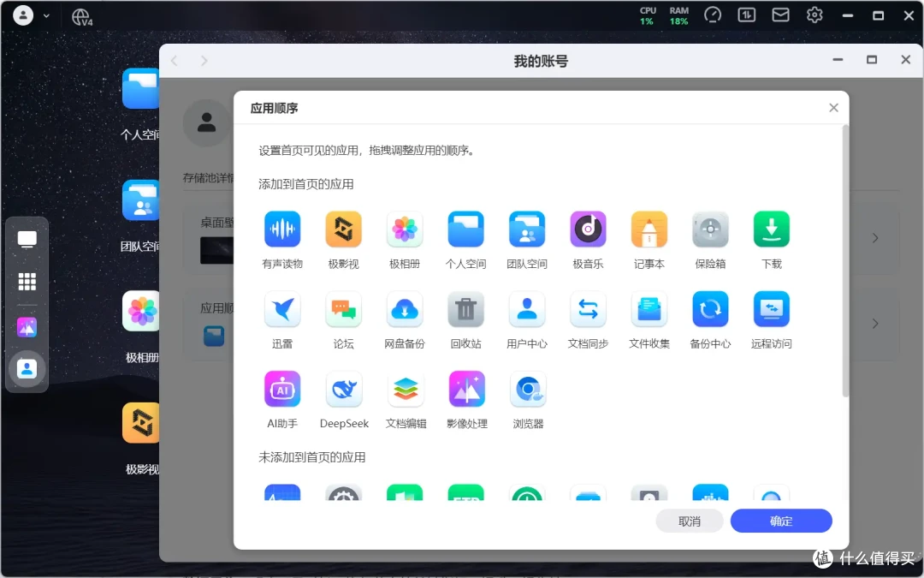Show the desktop from the dock
924x578 pixels.
27,240
